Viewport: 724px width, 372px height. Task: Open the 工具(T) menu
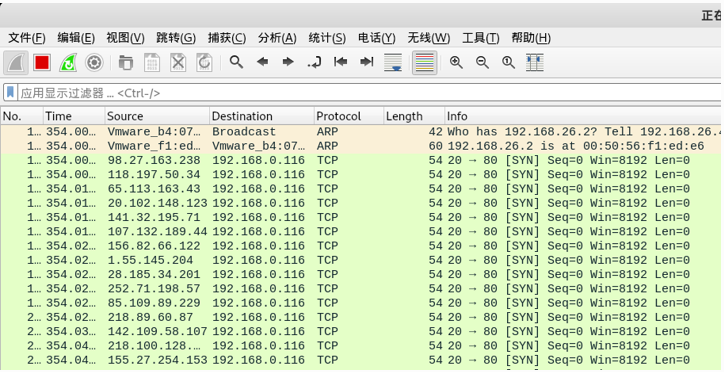[481, 38]
